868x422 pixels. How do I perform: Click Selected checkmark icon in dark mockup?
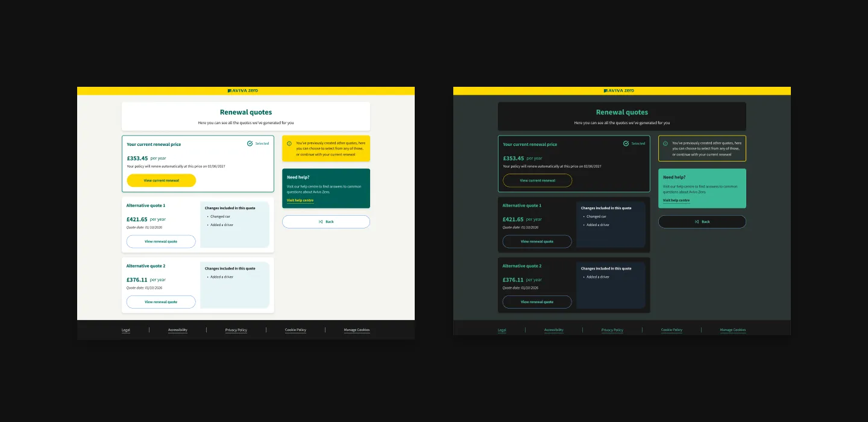click(x=626, y=143)
